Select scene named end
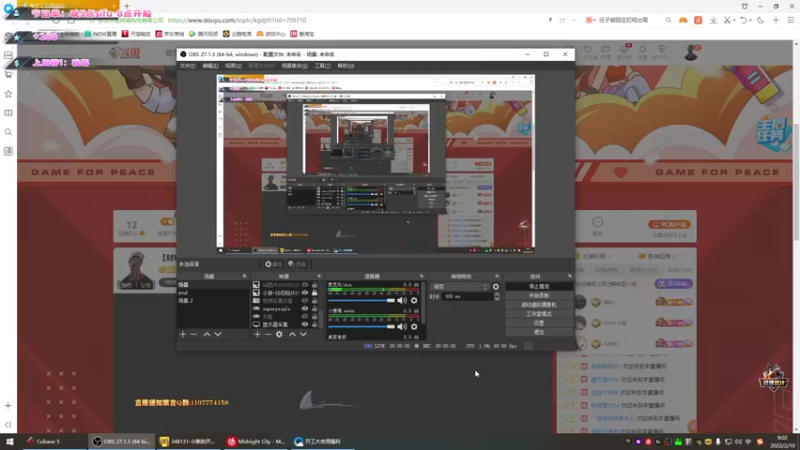The width and height of the screenshot is (800, 450). 212,293
